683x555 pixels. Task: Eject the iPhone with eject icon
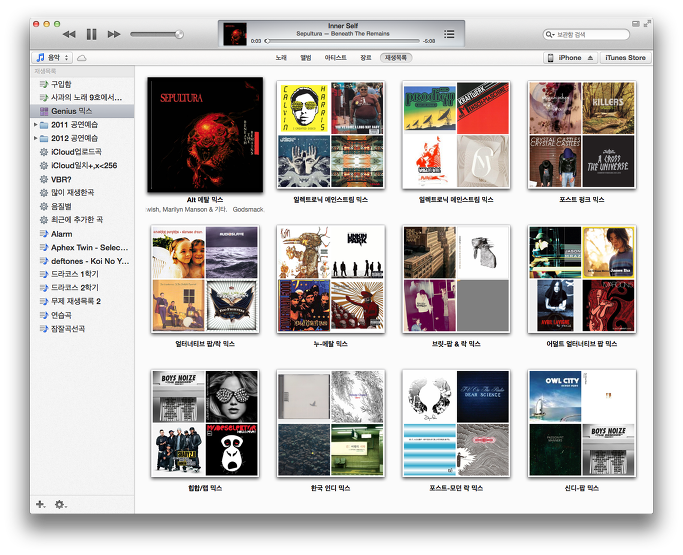tap(590, 58)
